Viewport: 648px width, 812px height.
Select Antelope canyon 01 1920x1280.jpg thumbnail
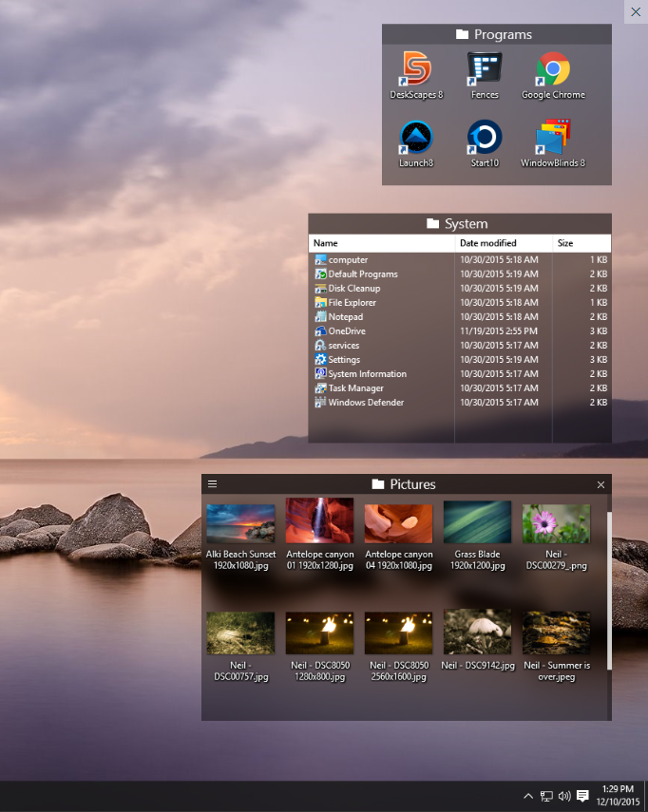click(x=319, y=520)
